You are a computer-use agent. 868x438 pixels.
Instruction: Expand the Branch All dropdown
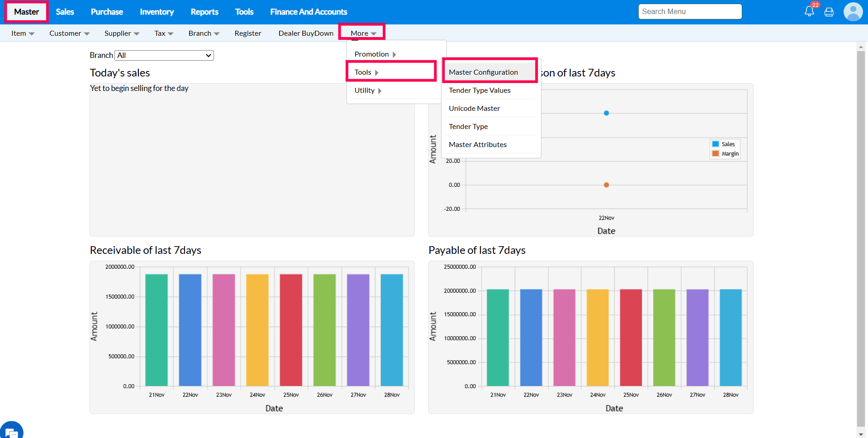click(164, 55)
